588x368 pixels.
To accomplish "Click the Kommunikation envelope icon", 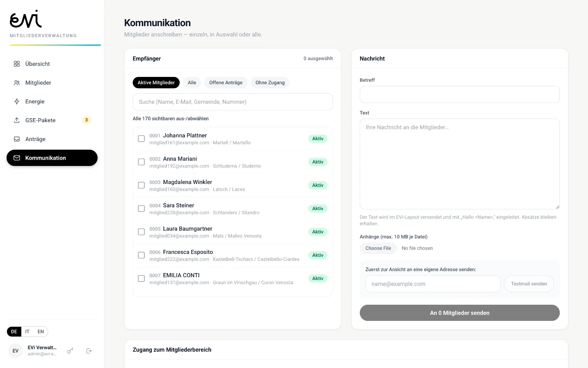I will (x=17, y=158).
